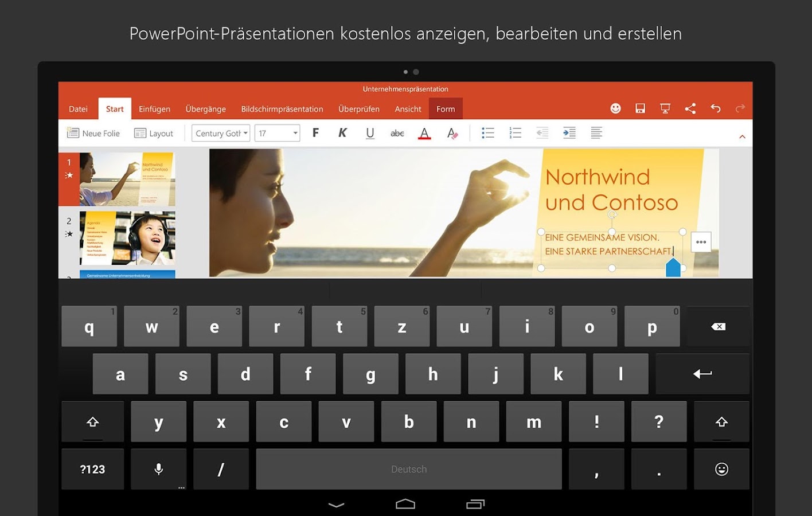
Task: Open the Übergänge ribbon tab
Action: coord(205,108)
